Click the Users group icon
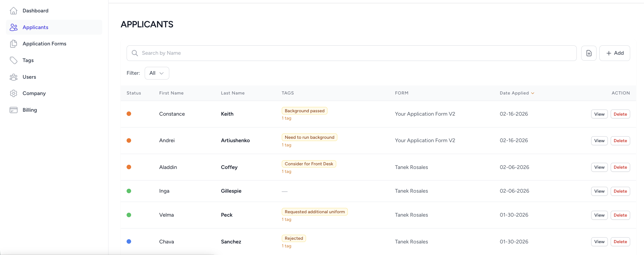This screenshot has width=644, height=255. (x=14, y=77)
